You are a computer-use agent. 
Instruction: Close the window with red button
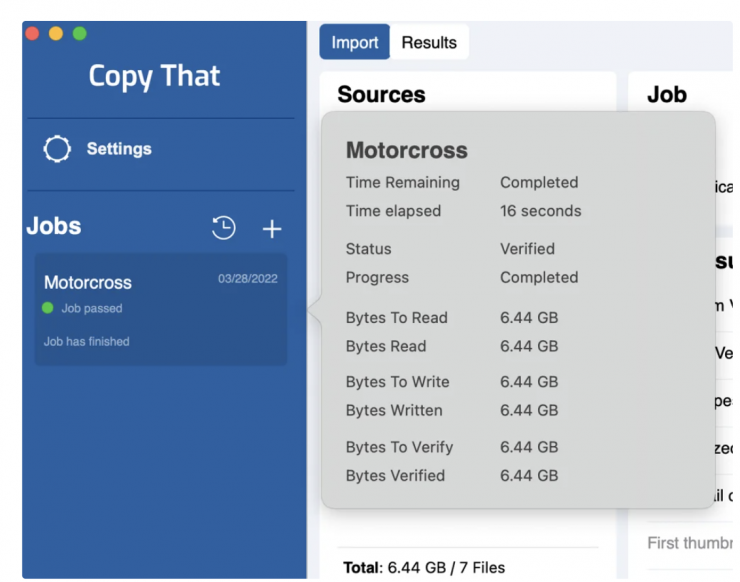[32, 33]
